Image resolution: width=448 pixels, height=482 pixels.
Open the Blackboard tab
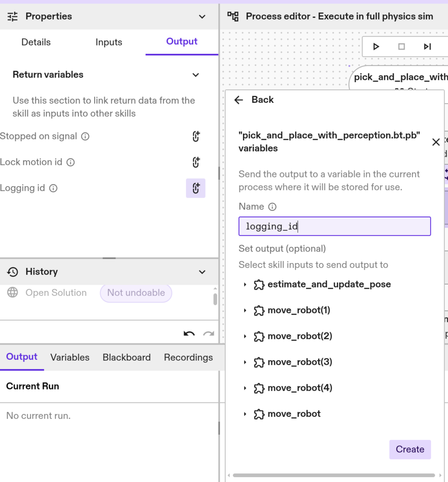[126, 357]
